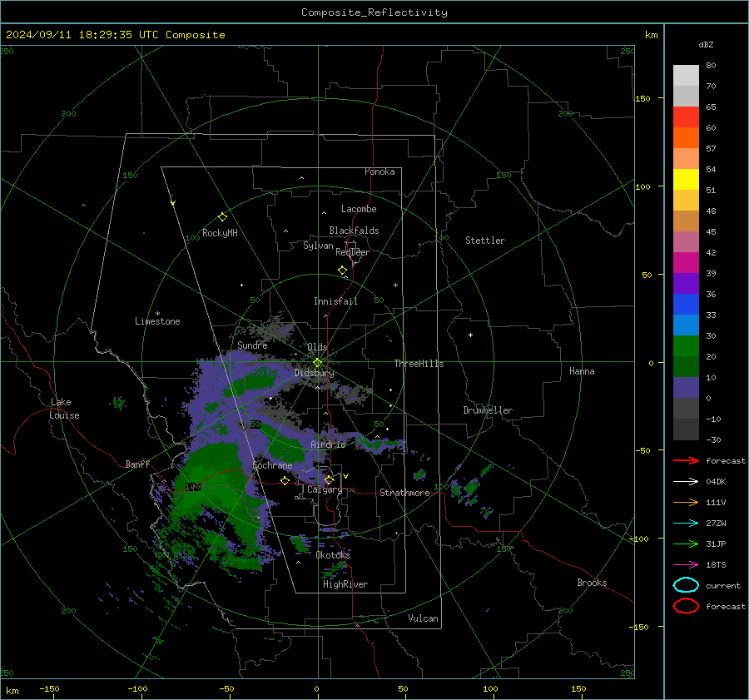
Task: Click the asterisk marker above Limestone
Action: 158,314
